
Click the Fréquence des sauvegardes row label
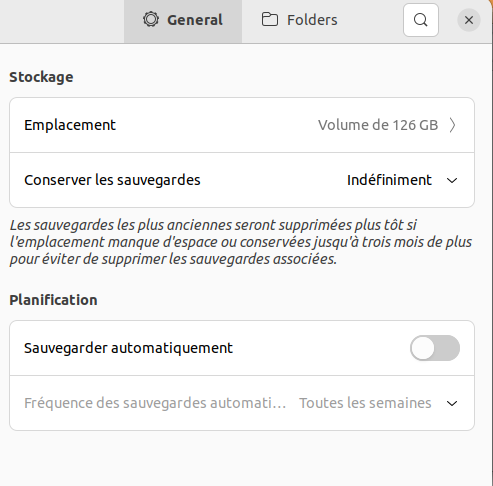(155, 403)
